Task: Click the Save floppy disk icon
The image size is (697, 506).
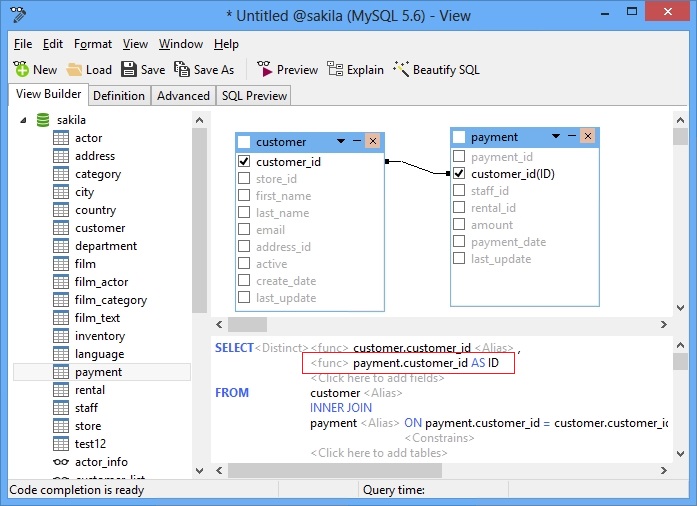Action: (129, 69)
